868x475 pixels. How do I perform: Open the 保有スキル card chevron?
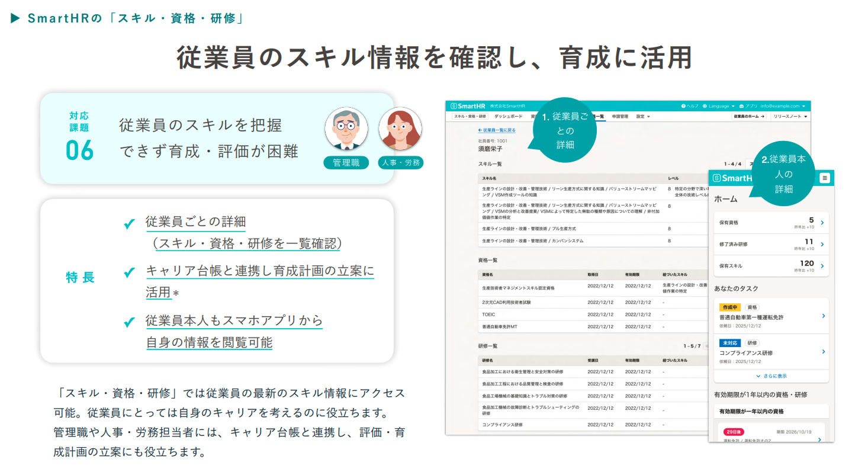pyautogui.click(x=822, y=266)
